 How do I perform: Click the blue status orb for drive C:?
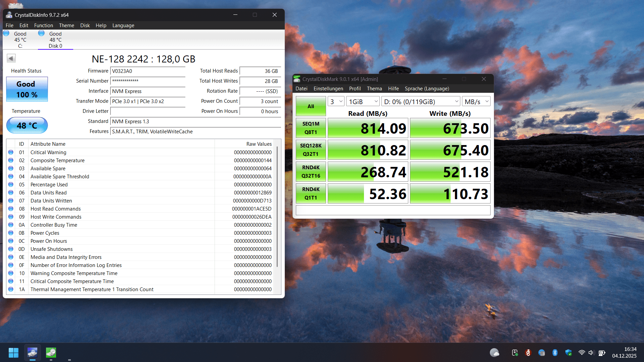click(6, 33)
